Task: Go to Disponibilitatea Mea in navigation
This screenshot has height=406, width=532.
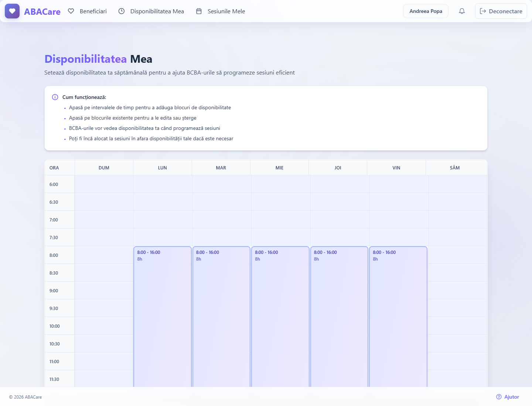Action: click(x=151, y=11)
